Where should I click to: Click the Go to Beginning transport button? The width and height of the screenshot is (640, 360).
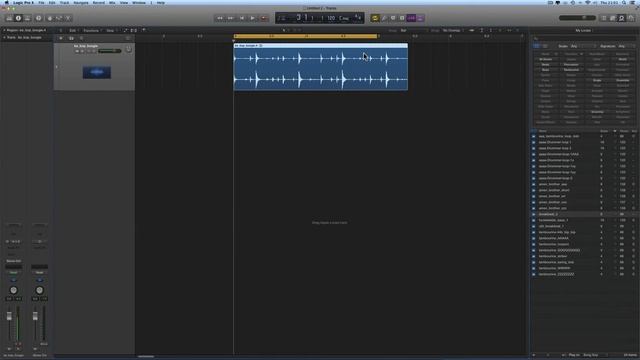coord(242,18)
